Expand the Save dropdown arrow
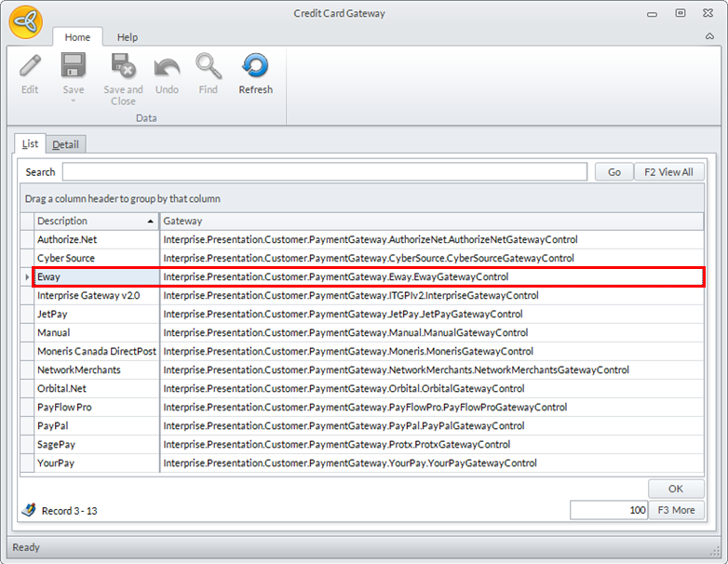This screenshot has height=564, width=728. (74, 101)
